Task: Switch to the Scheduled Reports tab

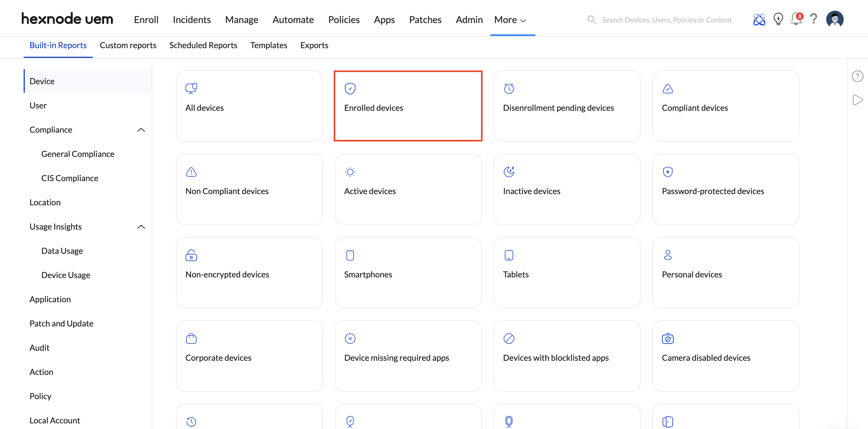Action: [x=203, y=45]
